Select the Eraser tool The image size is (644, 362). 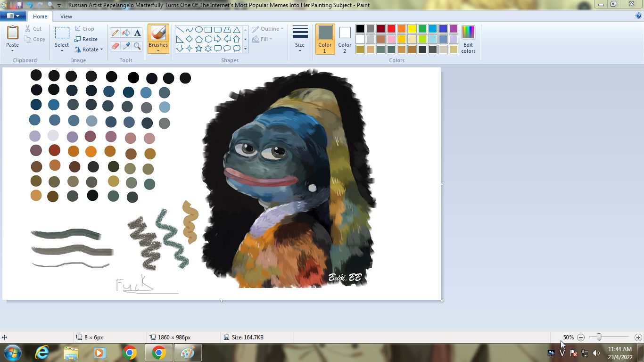pyautogui.click(x=115, y=46)
